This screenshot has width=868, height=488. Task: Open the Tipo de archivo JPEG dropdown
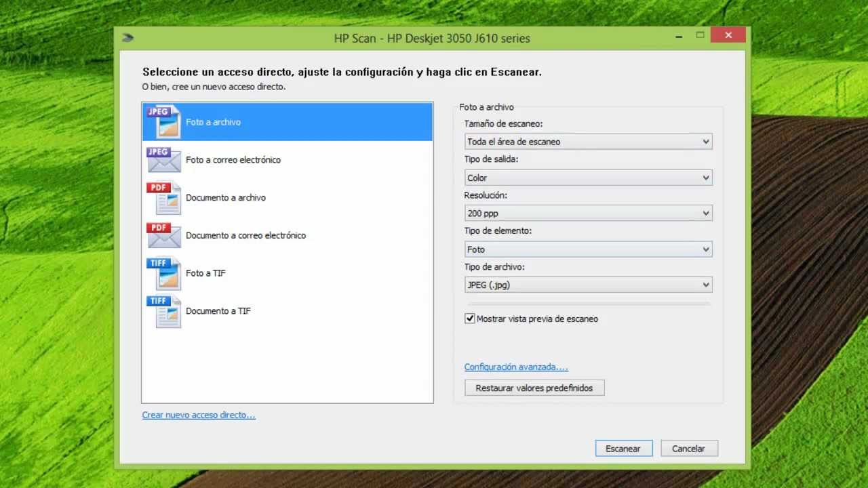pos(588,285)
